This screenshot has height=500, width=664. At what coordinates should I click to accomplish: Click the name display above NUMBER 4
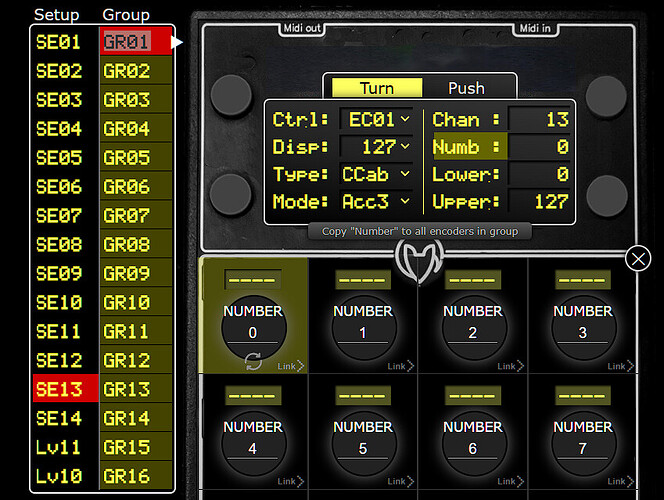click(253, 395)
